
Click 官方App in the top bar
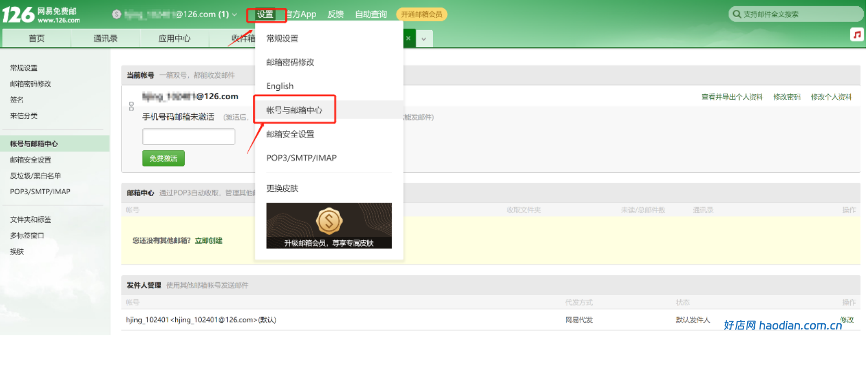pyautogui.click(x=302, y=14)
